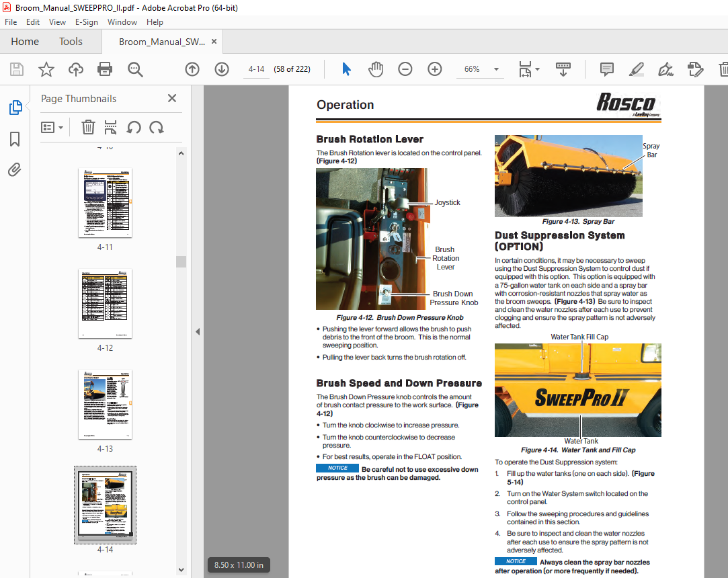Open the View menu

(x=57, y=22)
